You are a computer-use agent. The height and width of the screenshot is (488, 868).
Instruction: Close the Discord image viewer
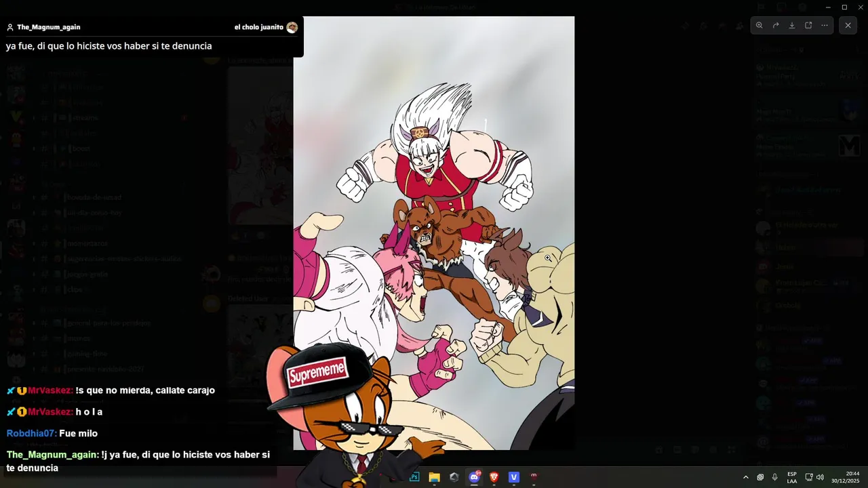pyautogui.click(x=848, y=26)
